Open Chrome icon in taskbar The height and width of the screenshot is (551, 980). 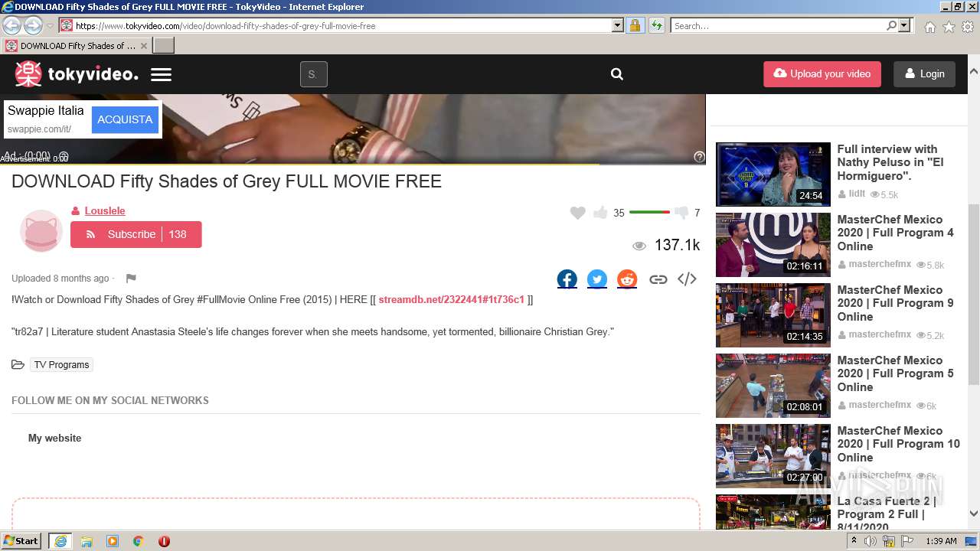pyautogui.click(x=138, y=541)
